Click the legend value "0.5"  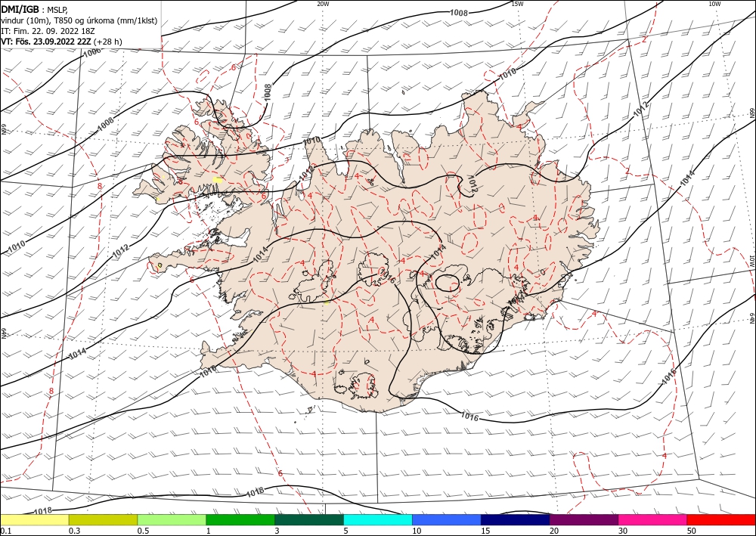point(143,531)
